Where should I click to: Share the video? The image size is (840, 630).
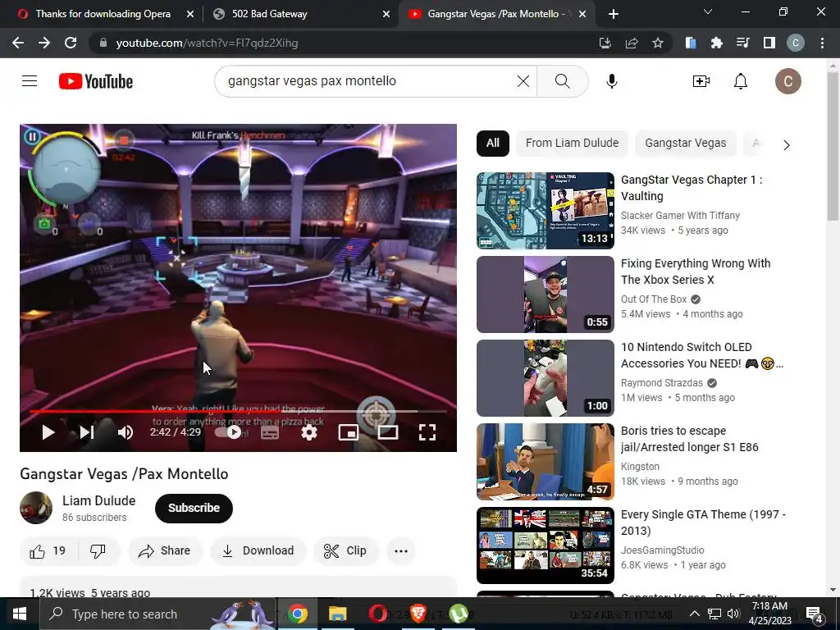click(x=164, y=550)
